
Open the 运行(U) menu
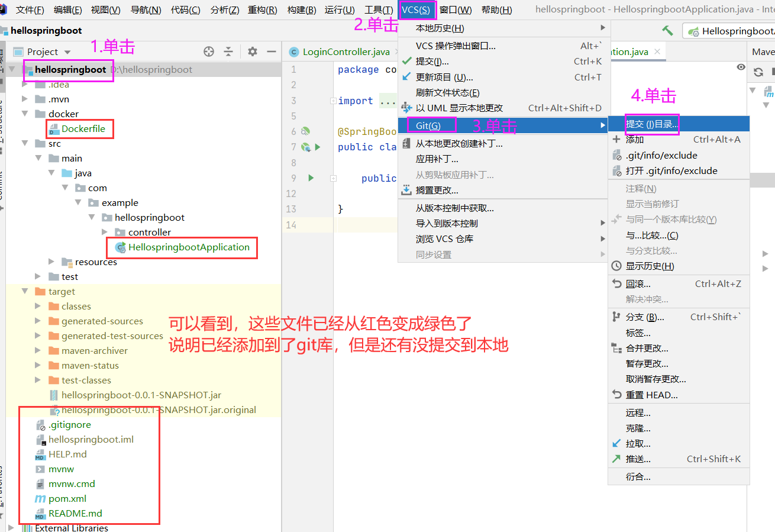click(x=340, y=9)
